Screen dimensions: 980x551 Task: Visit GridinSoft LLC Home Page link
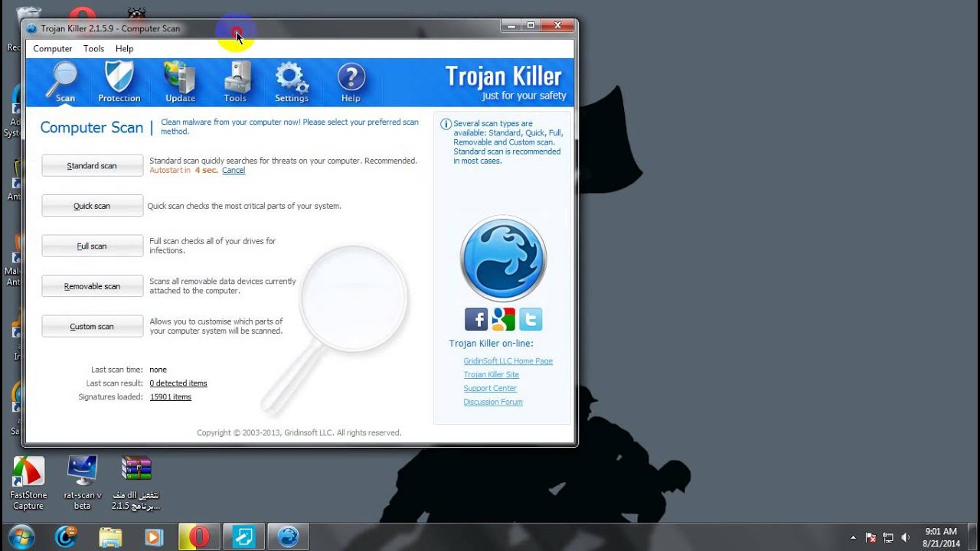tap(508, 361)
